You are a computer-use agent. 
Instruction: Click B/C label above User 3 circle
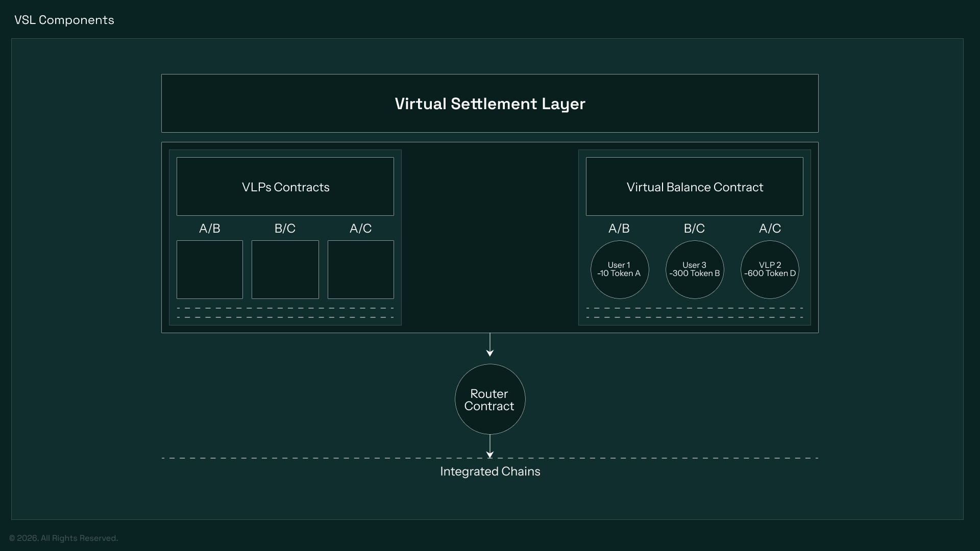(694, 229)
